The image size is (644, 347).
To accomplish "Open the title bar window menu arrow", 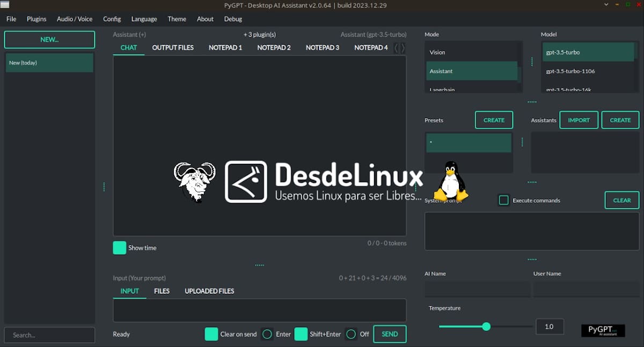I will (x=606, y=5).
